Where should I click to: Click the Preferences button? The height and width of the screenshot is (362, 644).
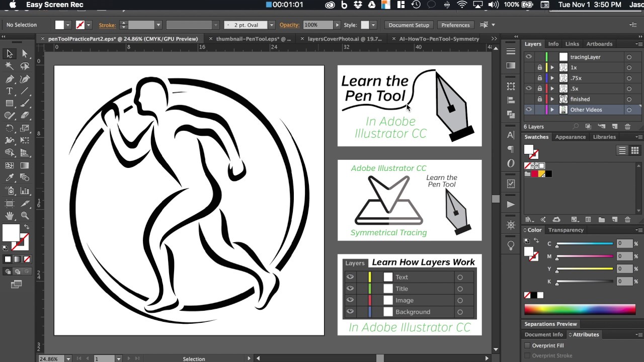coord(455,25)
